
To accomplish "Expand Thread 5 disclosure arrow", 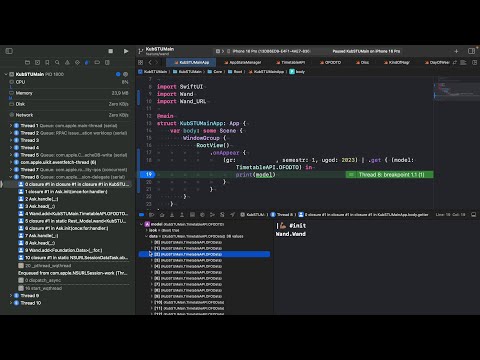I will (11, 155).
